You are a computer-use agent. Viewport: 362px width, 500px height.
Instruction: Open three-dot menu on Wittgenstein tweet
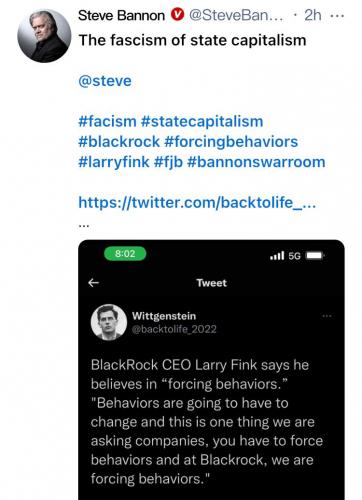click(x=327, y=316)
